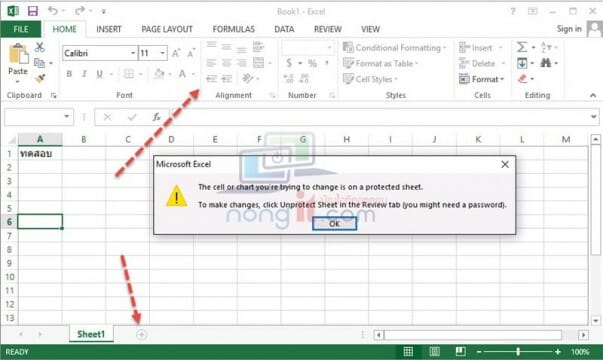Click the Font Color letter A icon
The width and height of the screenshot is (603, 360).
pos(182,74)
